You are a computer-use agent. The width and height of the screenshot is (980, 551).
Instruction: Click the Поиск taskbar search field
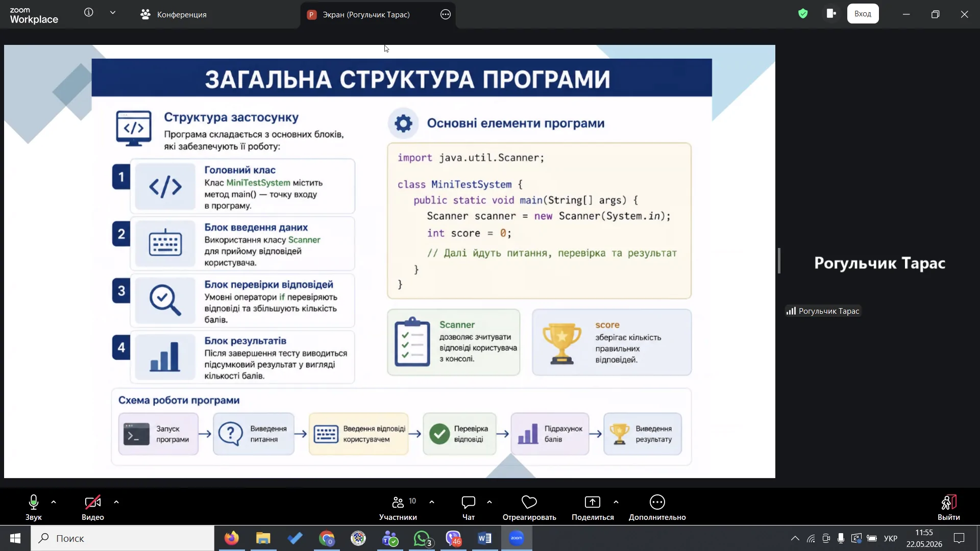coord(122,538)
